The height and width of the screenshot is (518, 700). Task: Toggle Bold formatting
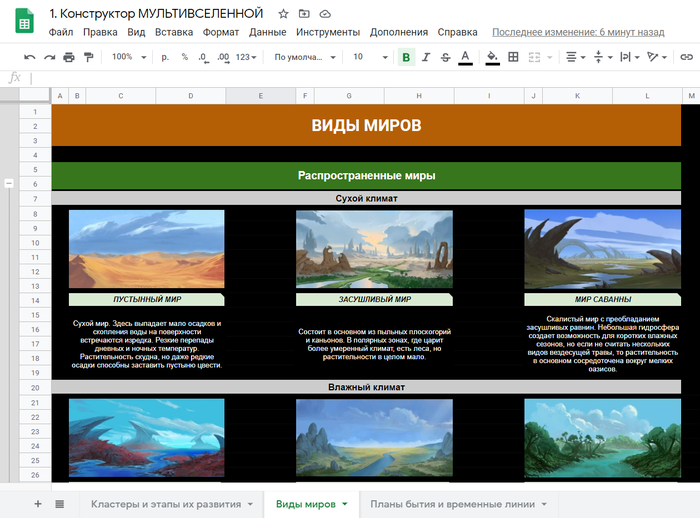click(x=406, y=57)
